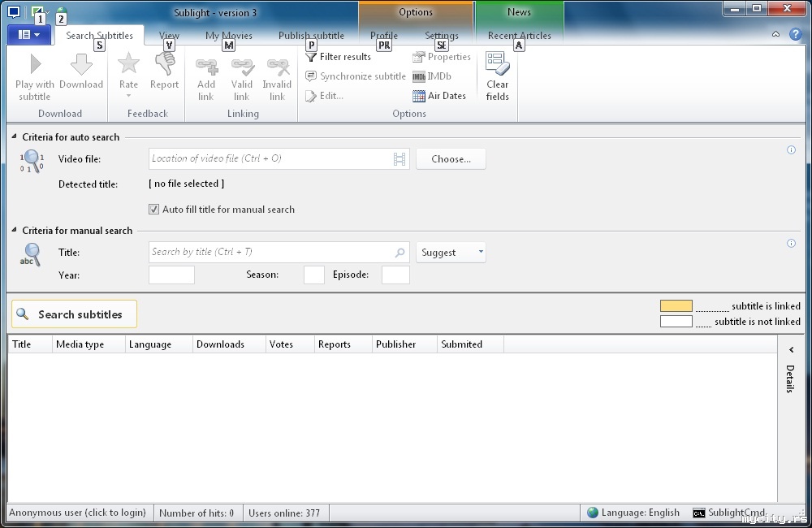The height and width of the screenshot is (528, 812).
Task: Sort by the Media type column header
Action: point(89,344)
